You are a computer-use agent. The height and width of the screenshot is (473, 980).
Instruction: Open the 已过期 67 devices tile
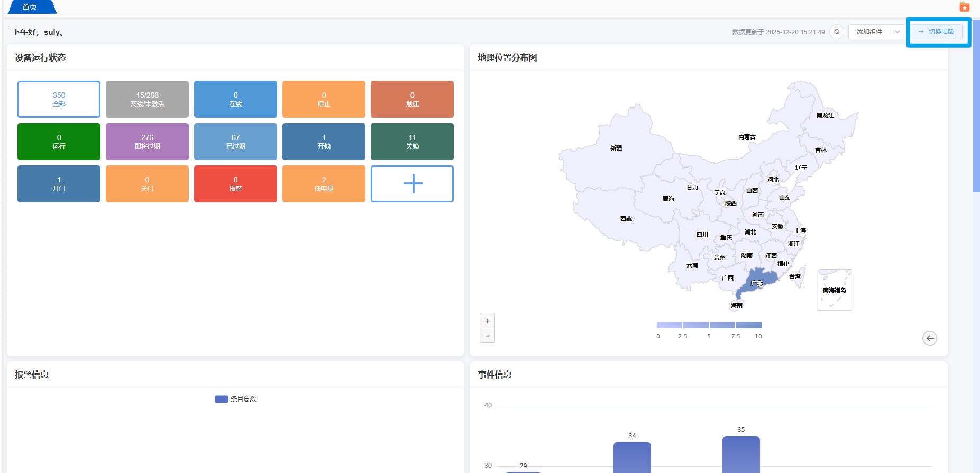pos(235,142)
